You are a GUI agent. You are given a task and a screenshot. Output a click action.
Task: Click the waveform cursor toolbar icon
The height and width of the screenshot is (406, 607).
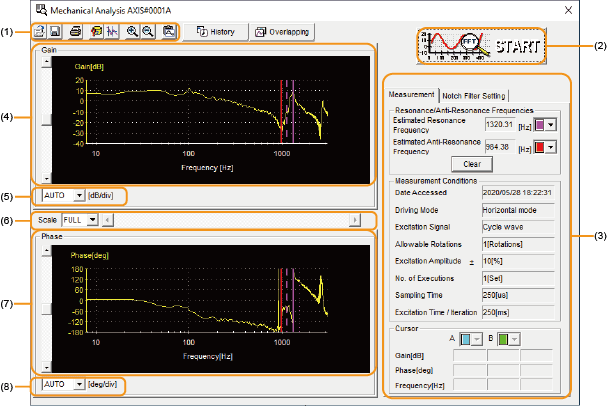click(x=113, y=32)
